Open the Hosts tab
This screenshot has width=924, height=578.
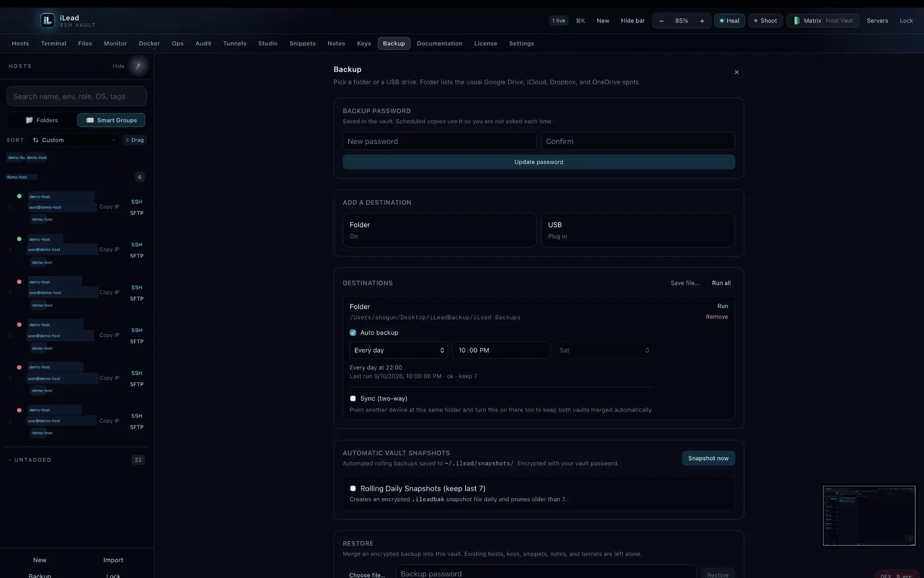pos(20,43)
